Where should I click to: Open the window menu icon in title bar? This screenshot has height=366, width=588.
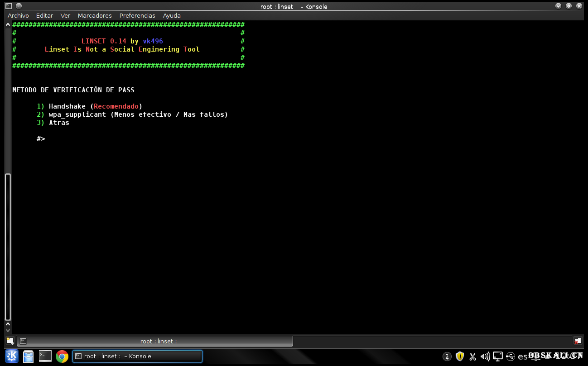(9, 6)
